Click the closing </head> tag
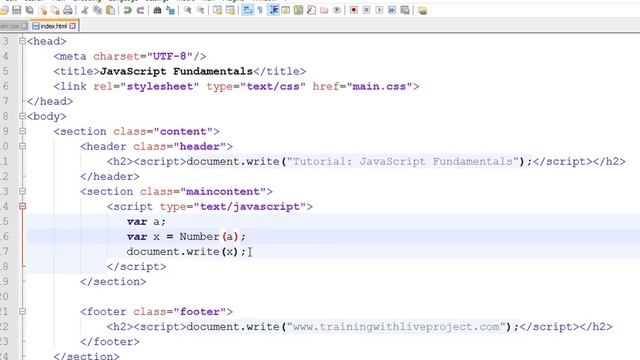Viewport: 640px width, 360px height. 50,101
